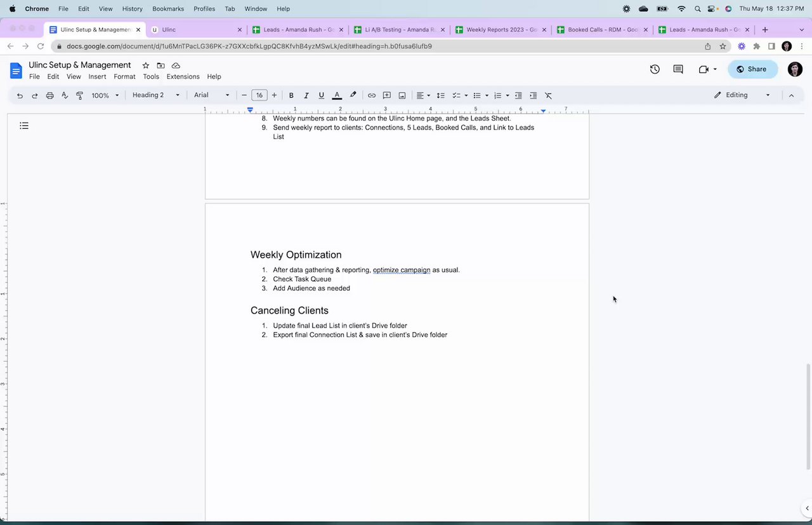Click the font size field showing 16

(x=259, y=95)
